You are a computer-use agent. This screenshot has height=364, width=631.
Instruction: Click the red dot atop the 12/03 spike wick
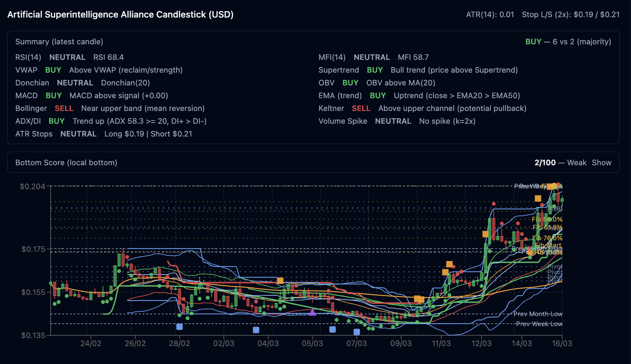(x=494, y=204)
